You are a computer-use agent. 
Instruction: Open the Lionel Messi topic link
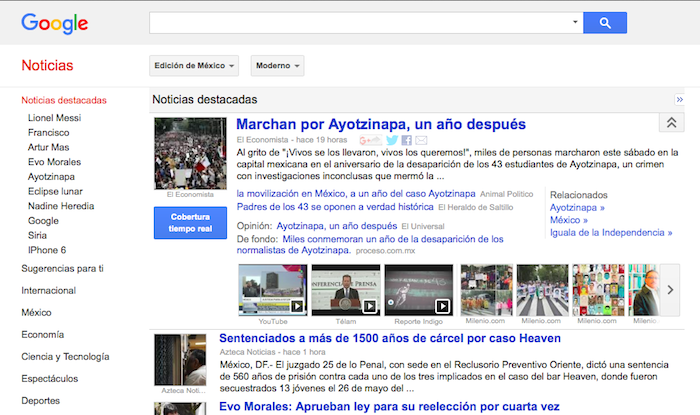pos(55,118)
